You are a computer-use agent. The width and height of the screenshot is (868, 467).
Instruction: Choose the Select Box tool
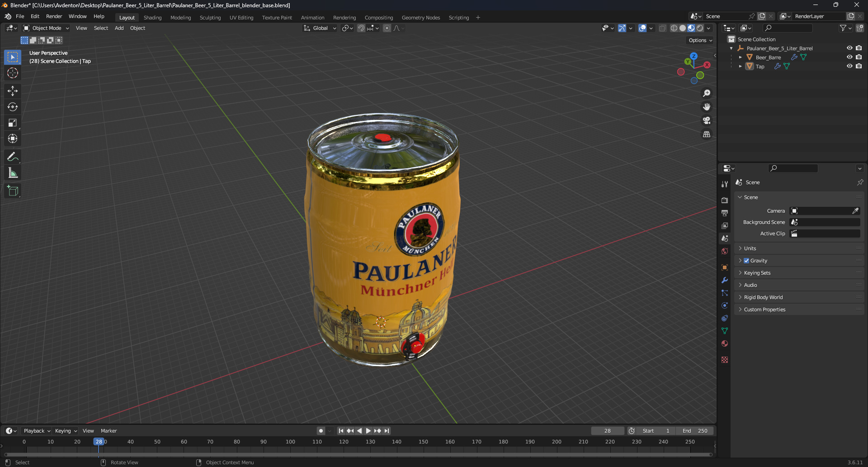13,57
